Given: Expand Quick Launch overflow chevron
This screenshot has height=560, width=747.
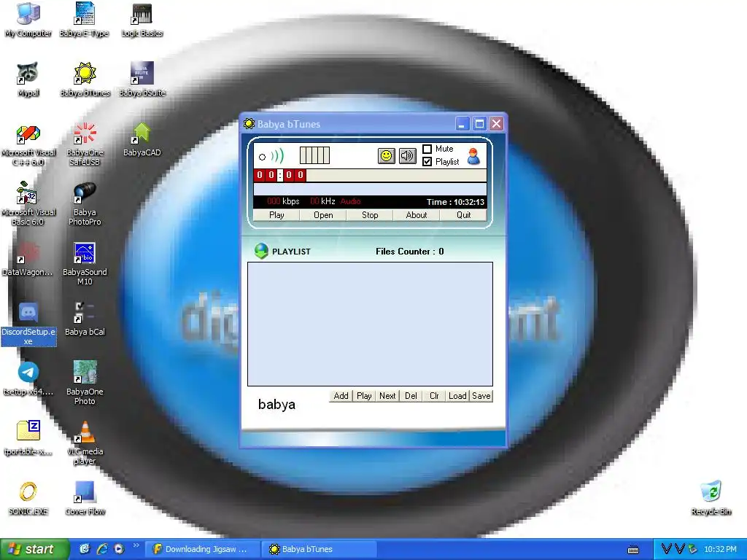Looking at the screenshot, I should point(136,545).
